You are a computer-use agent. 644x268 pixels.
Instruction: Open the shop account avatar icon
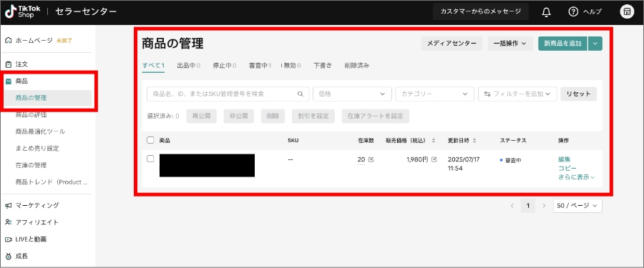pyautogui.click(x=627, y=11)
